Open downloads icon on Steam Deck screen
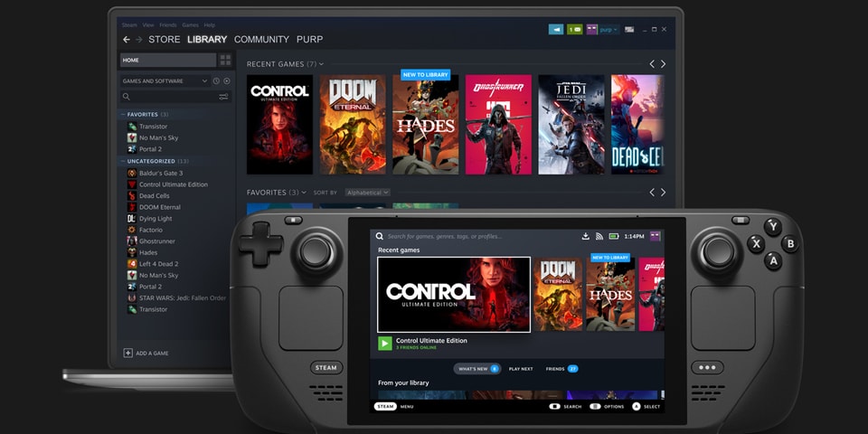The image size is (868, 434). [x=586, y=236]
